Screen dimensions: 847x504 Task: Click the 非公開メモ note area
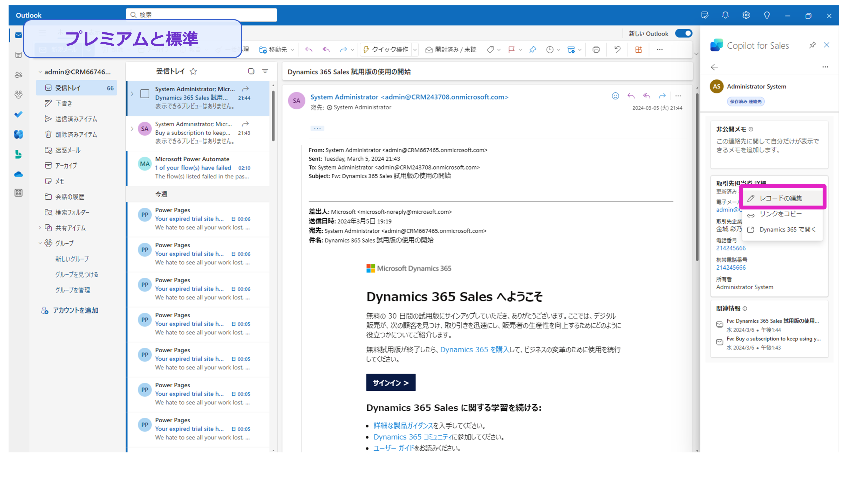pyautogui.click(x=769, y=145)
